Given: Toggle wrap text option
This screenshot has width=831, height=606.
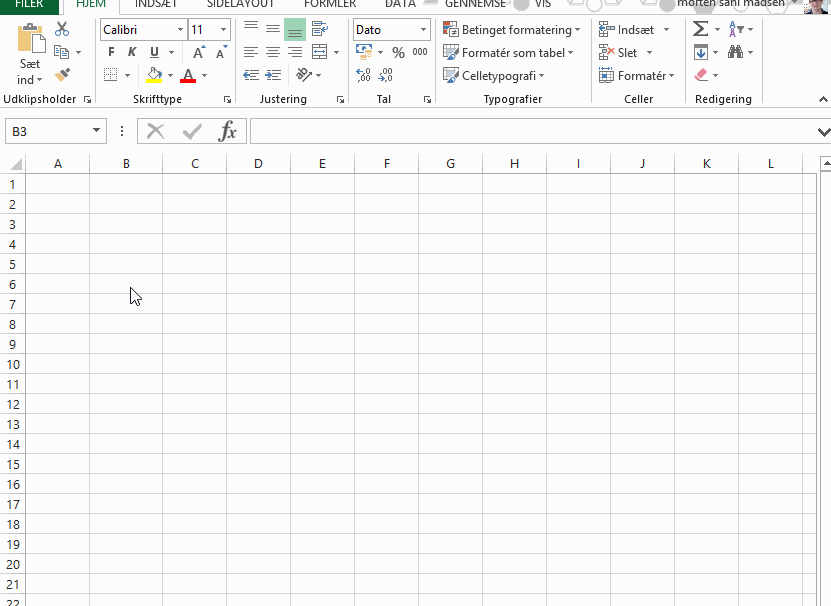Looking at the screenshot, I should click(319, 30).
